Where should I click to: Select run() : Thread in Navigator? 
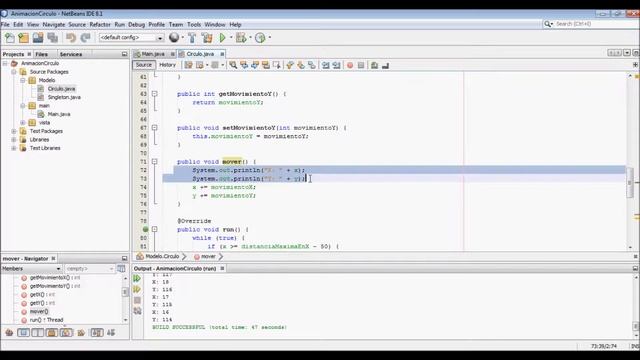[x=46, y=320]
